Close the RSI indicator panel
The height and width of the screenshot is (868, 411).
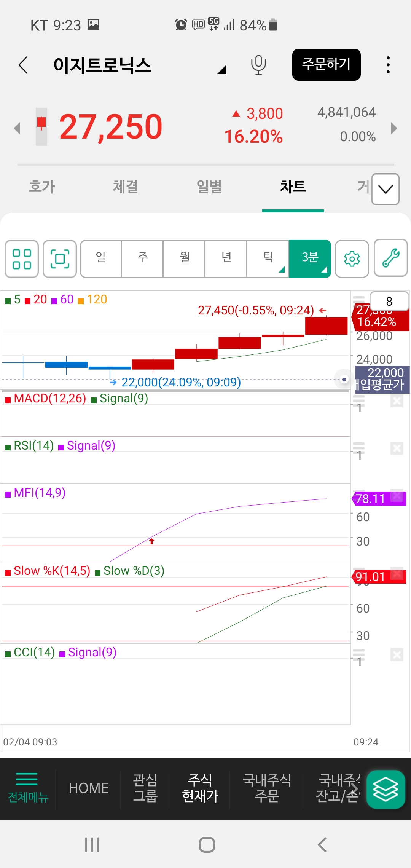(397, 448)
